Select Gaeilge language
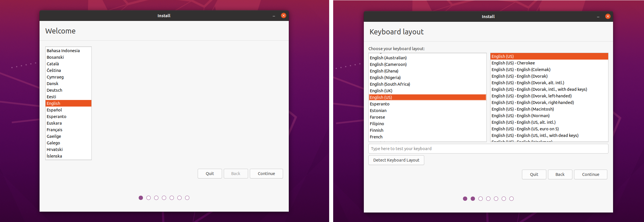Screen dimensions: 644x222 point(68,136)
